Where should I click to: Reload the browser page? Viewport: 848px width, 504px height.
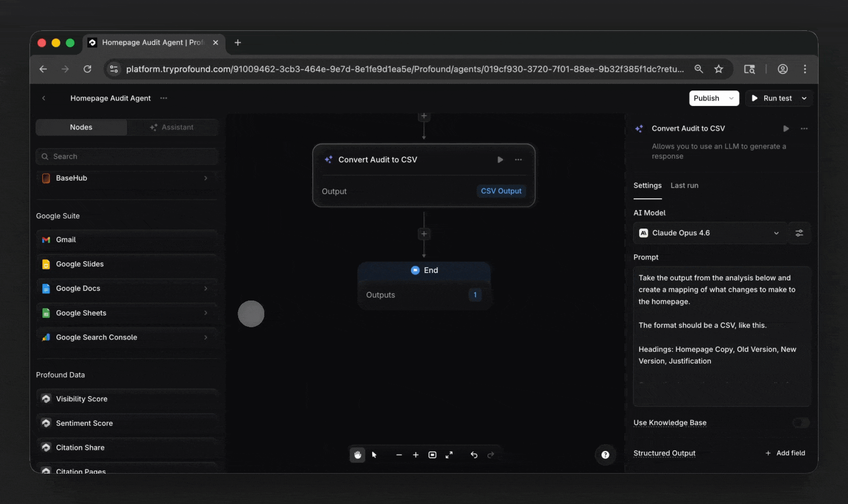pos(87,69)
